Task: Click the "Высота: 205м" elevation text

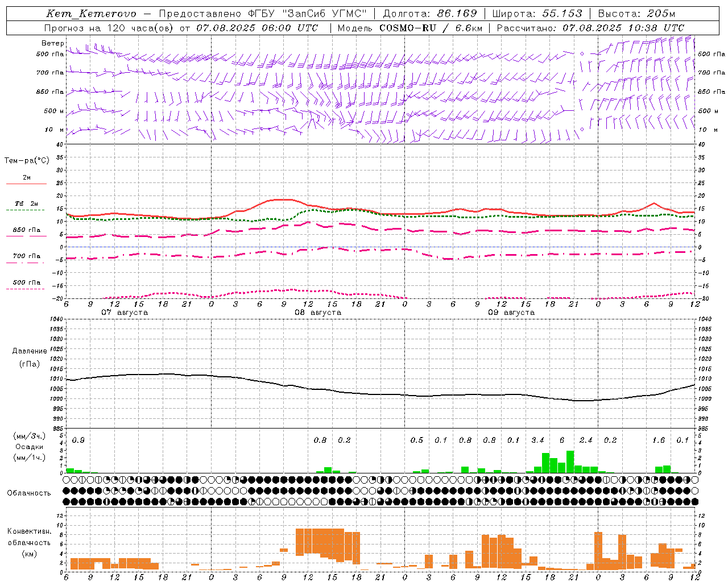Action: tap(637, 14)
